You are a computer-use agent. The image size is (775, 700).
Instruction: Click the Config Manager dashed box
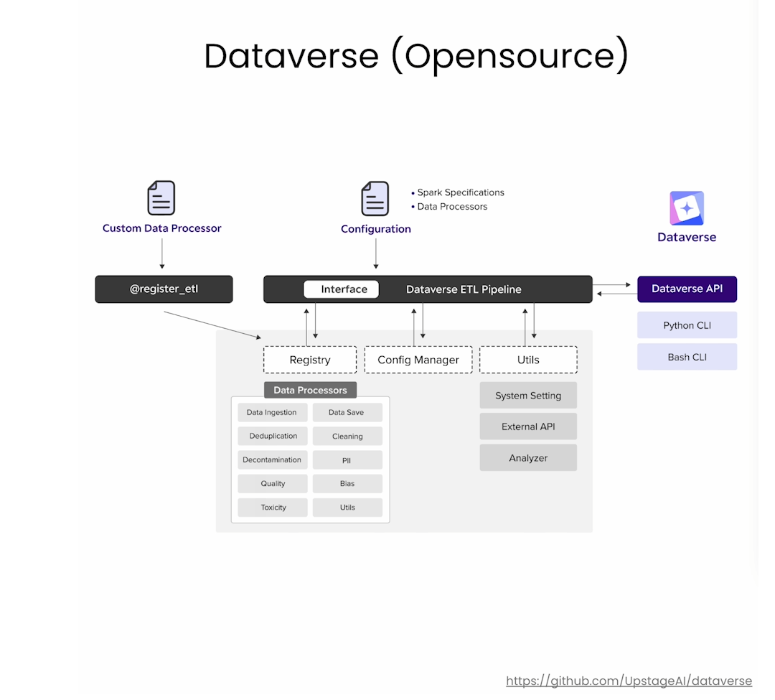418,360
